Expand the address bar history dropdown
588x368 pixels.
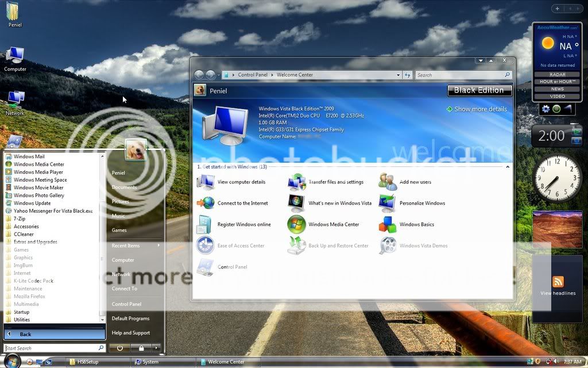point(399,75)
